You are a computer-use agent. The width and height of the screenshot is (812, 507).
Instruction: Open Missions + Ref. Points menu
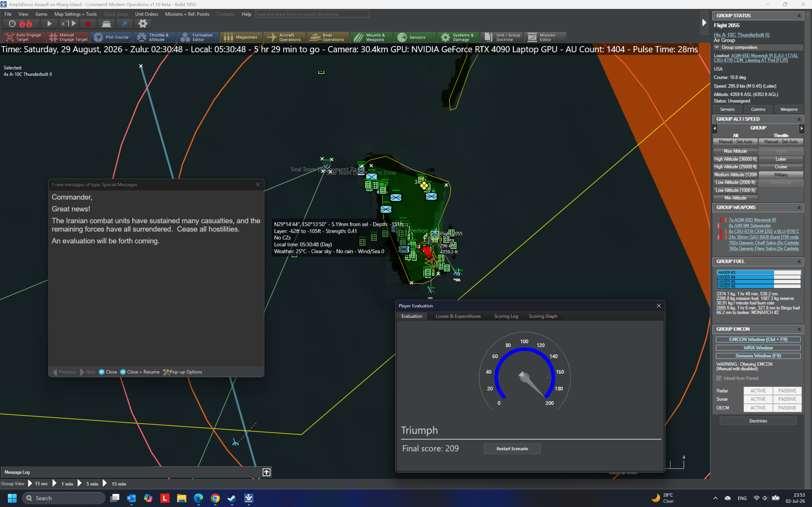coord(187,14)
